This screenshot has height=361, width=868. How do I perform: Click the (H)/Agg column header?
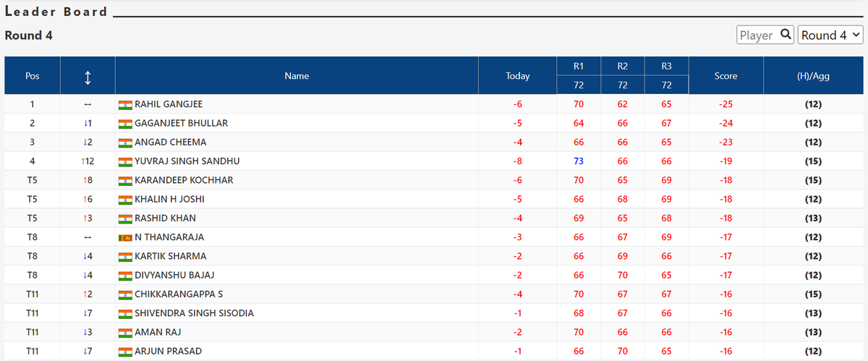click(813, 76)
